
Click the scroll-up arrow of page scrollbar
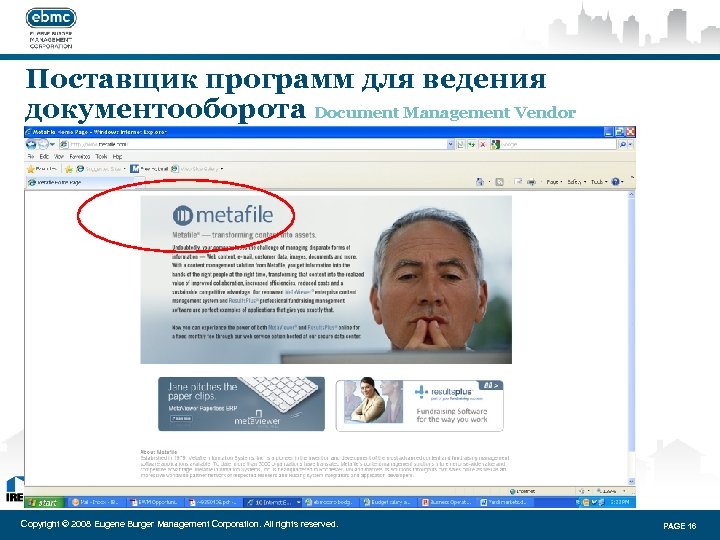631,194
